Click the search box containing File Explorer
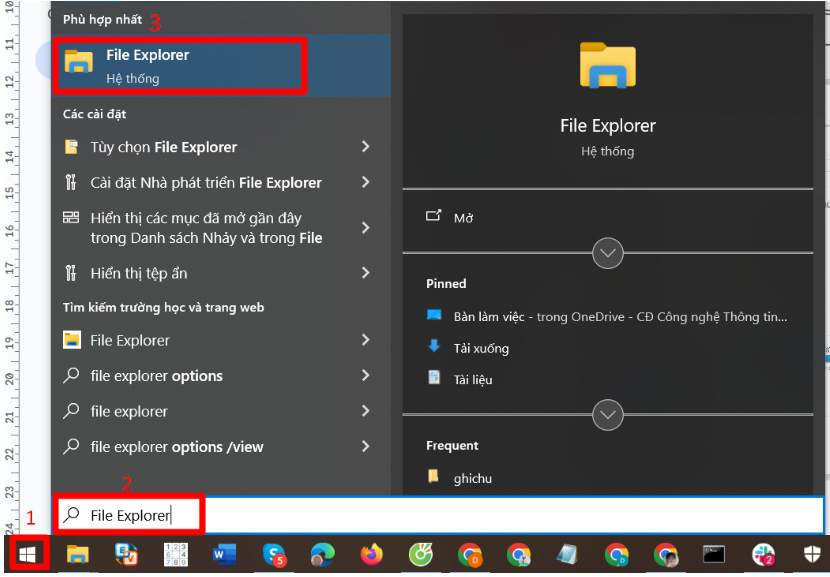The width and height of the screenshot is (830, 577). (438, 515)
